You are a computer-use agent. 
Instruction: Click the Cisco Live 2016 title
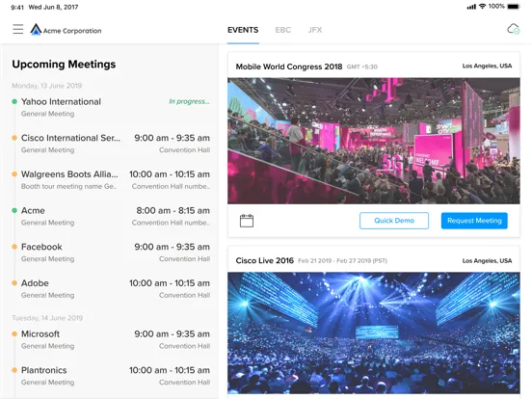pos(265,260)
